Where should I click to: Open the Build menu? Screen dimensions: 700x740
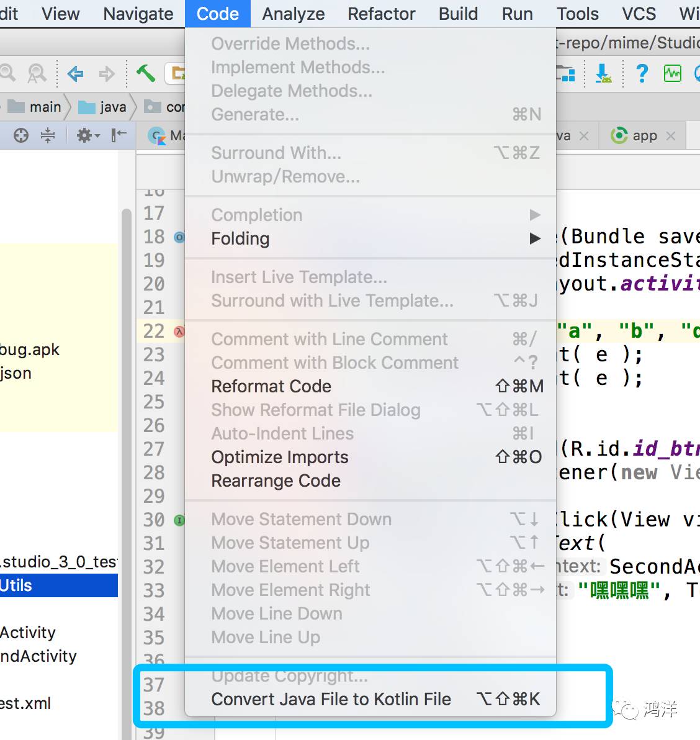pos(458,14)
